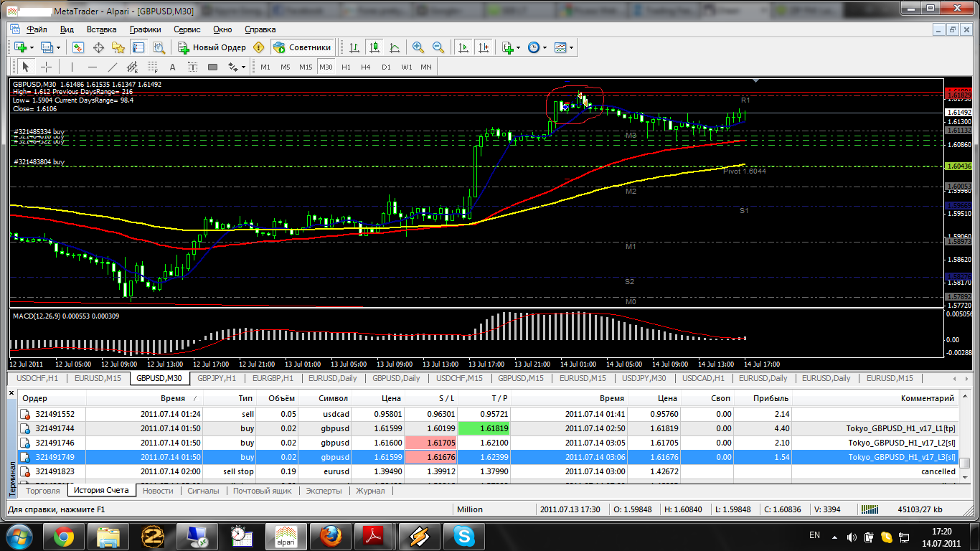Select the horizontal line drawing tool

[x=92, y=67]
